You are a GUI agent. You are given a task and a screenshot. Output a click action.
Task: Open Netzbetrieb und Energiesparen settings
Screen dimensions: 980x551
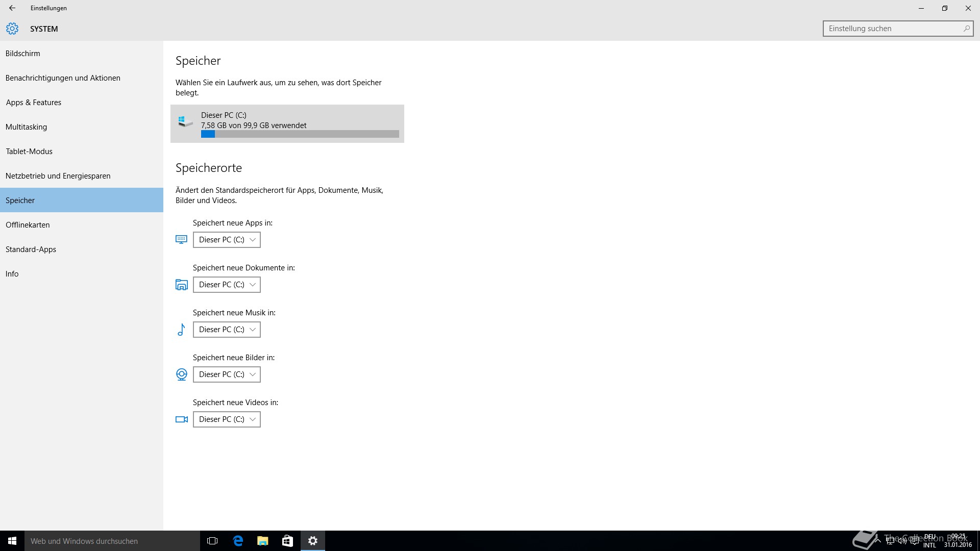pos(82,176)
